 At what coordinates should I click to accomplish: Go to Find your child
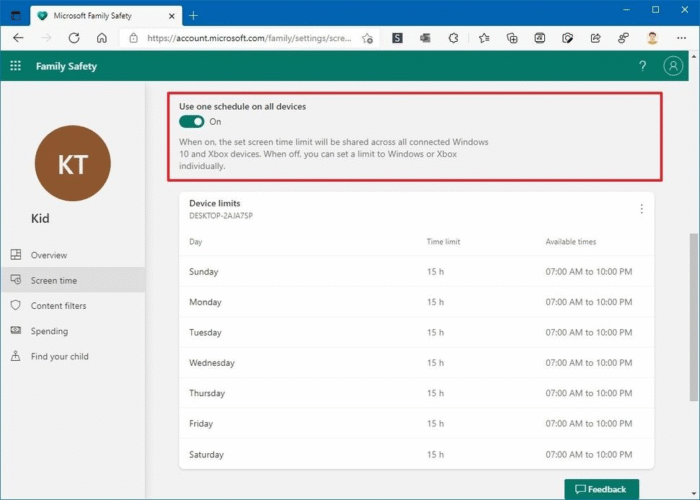(59, 356)
